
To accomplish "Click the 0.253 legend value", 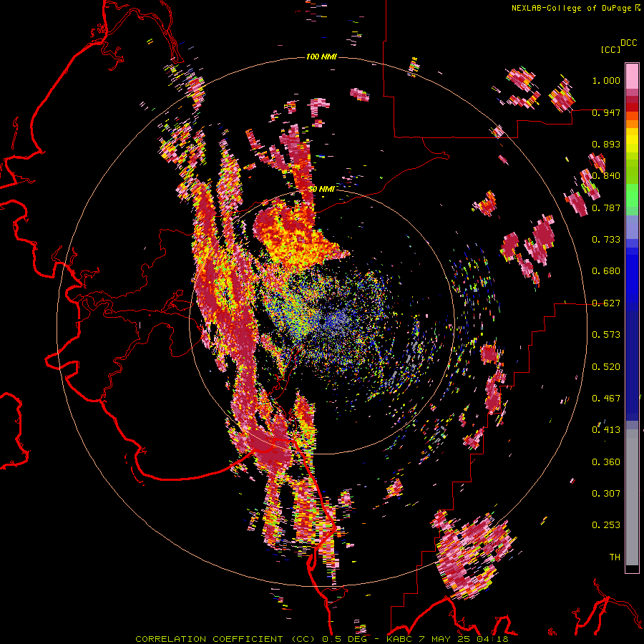I will pyautogui.click(x=606, y=525).
